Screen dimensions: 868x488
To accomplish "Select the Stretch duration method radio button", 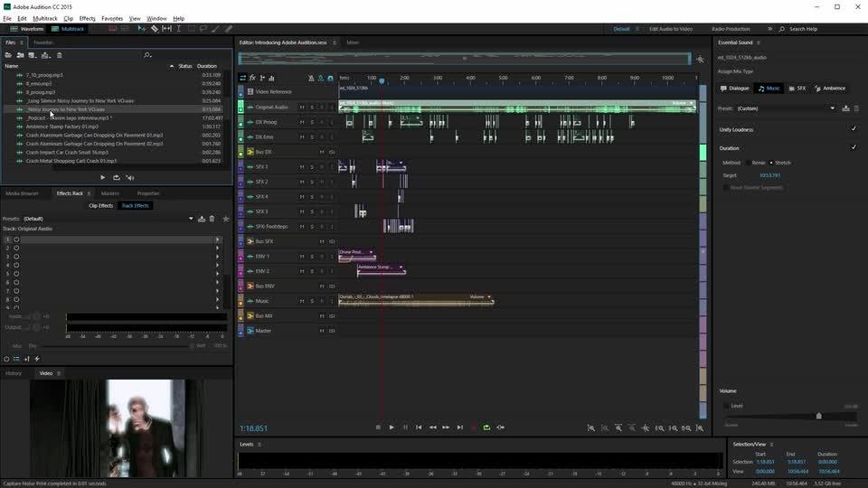I will coord(772,163).
